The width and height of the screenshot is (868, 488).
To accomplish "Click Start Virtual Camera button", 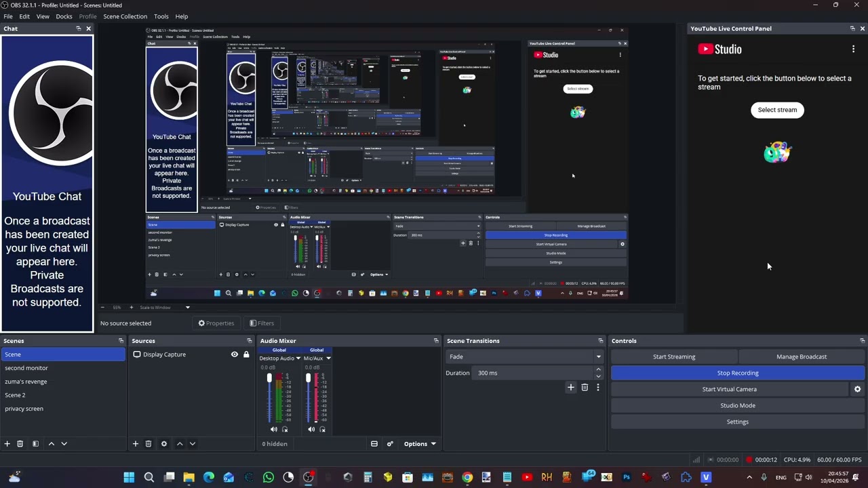I will 730,389.
